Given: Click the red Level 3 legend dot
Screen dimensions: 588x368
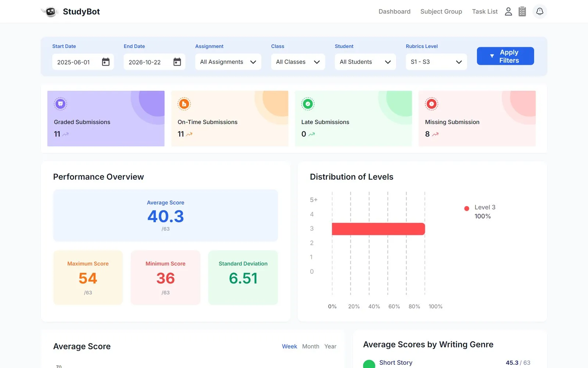Looking at the screenshot, I should point(467,208).
